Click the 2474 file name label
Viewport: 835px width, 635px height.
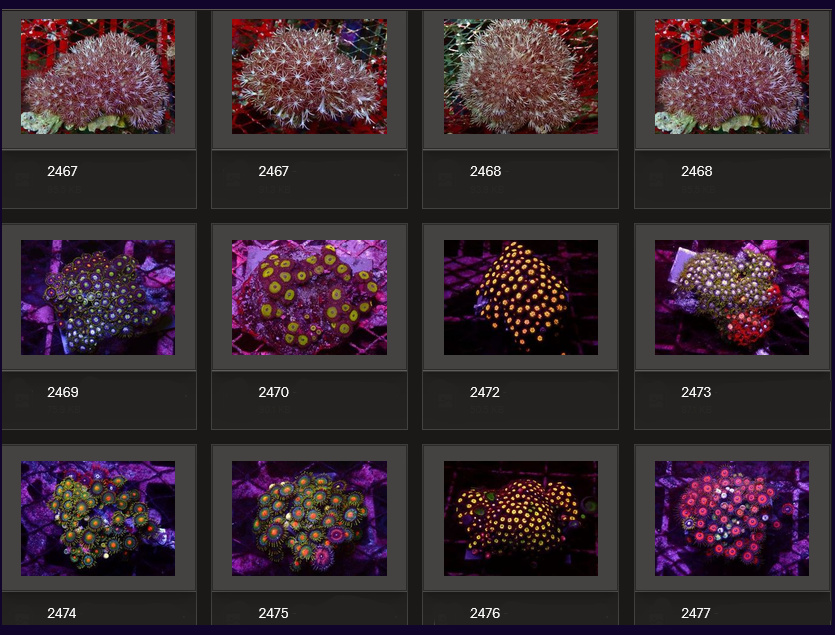[62, 613]
